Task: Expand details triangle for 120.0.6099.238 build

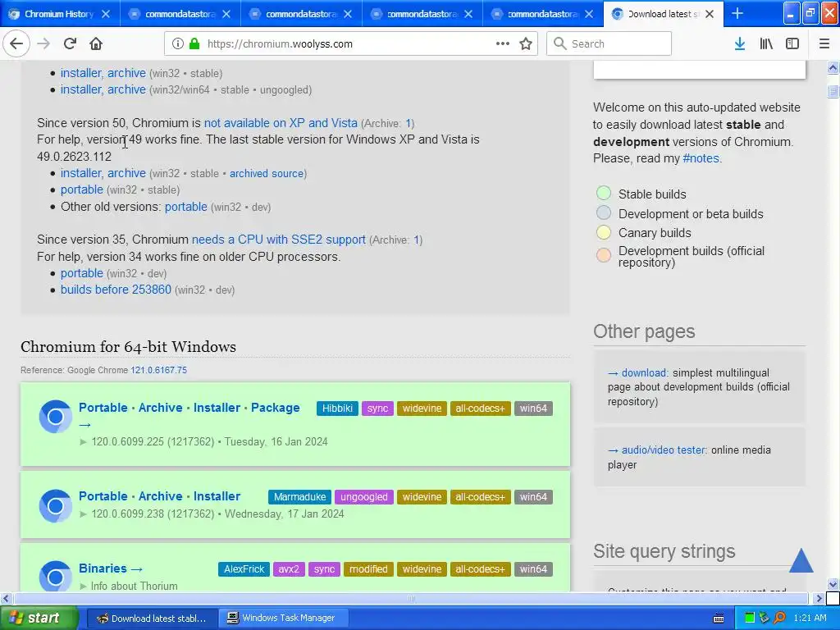Action: tap(83, 514)
